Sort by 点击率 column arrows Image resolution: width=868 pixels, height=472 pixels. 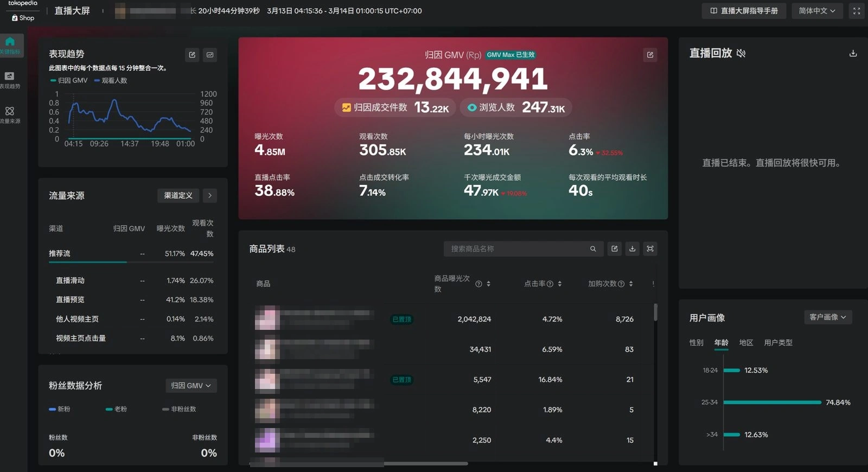559,284
